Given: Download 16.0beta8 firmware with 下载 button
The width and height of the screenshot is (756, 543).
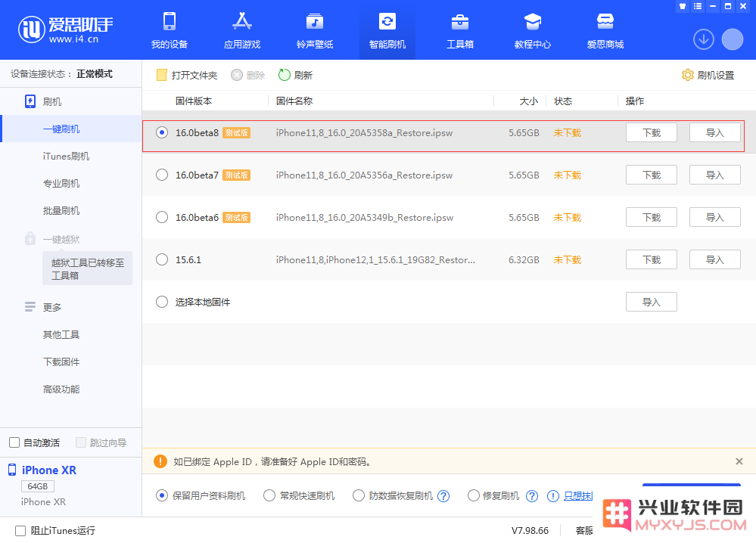Looking at the screenshot, I should point(652,132).
